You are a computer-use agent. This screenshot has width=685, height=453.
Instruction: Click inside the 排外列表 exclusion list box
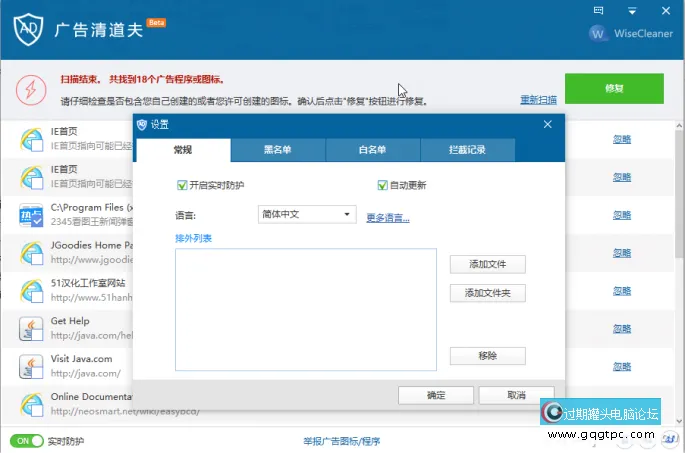tap(306, 309)
